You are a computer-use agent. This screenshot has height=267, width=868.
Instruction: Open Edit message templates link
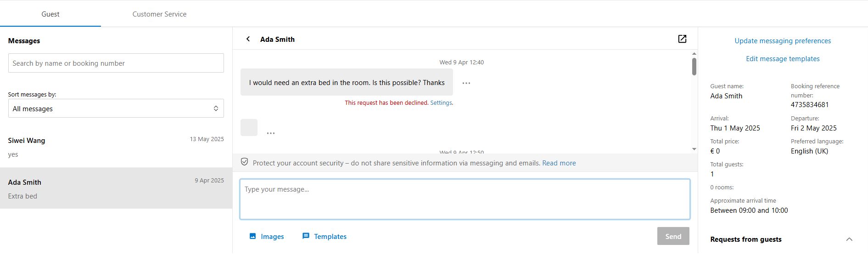tap(783, 59)
